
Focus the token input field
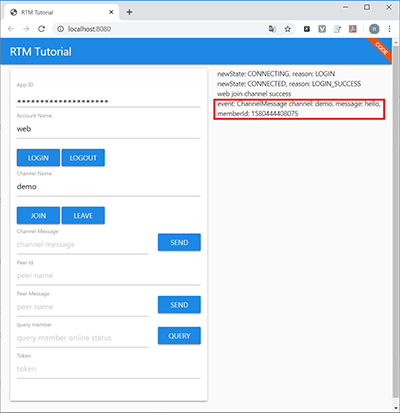click(109, 369)
